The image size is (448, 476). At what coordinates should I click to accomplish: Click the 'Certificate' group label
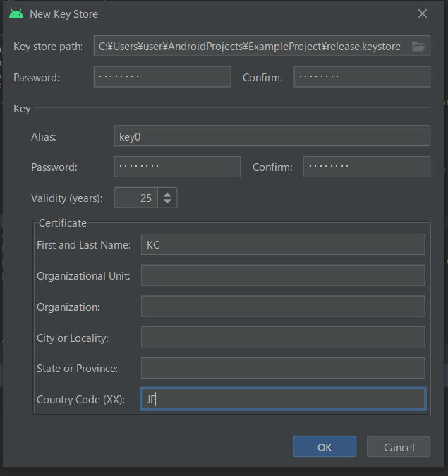tap(63, 223)
